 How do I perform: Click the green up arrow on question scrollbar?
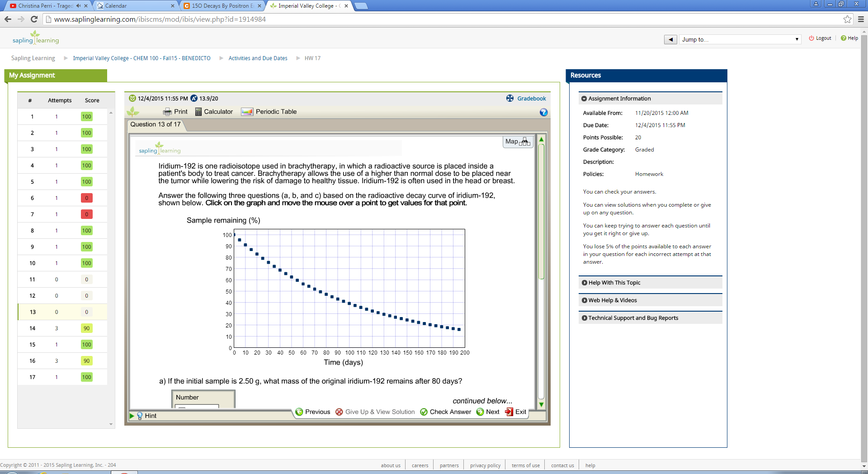point(541,140)
